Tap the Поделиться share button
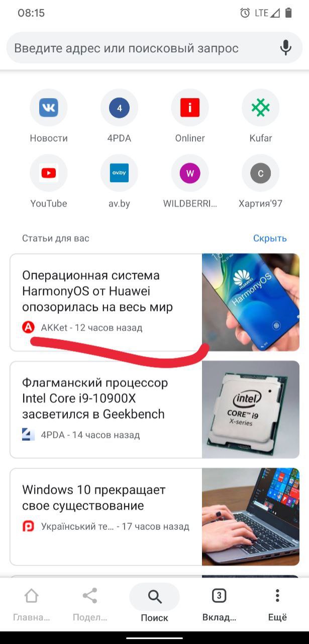 [x=90, y=605]
